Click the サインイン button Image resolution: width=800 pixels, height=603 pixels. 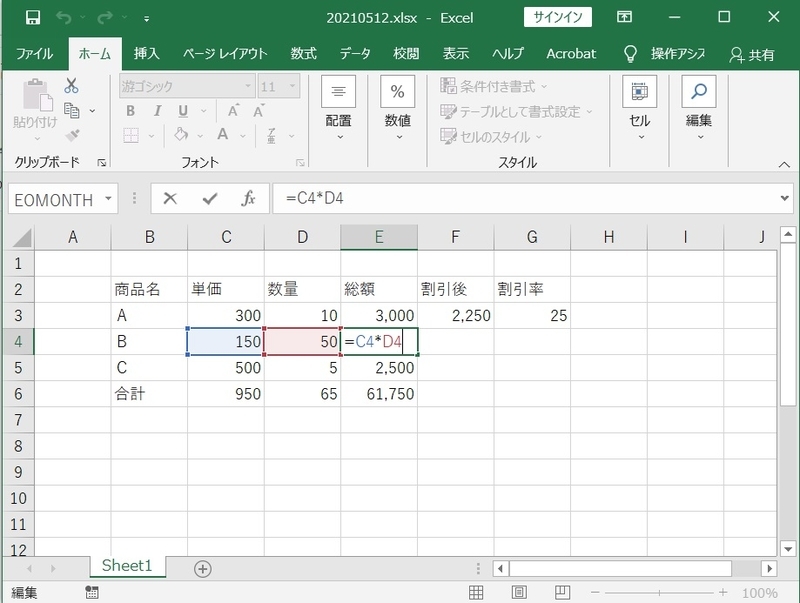[x=556, y=16]
